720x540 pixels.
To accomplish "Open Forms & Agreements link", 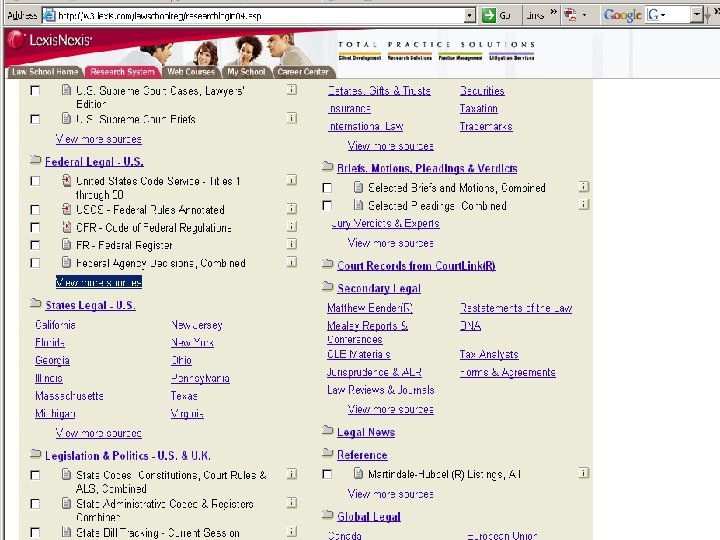I will pyautogui.click(x=507, y=372).
